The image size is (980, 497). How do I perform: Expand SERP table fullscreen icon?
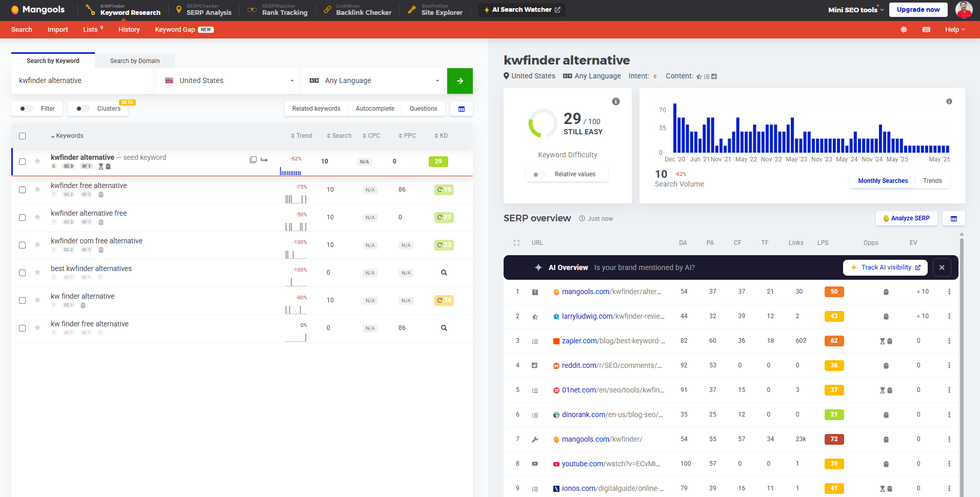tap(516, 243)
